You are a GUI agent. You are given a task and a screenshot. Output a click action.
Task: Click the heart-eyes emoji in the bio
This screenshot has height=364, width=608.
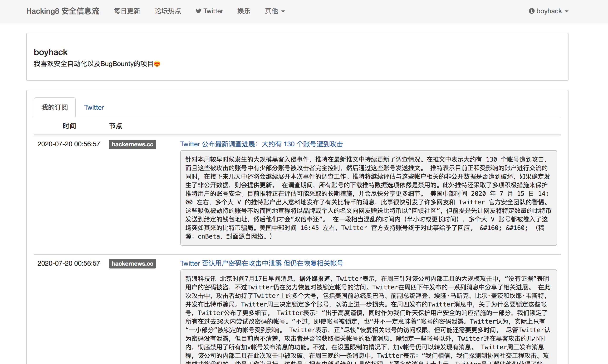pyautogui.click(x=157, y=64)
